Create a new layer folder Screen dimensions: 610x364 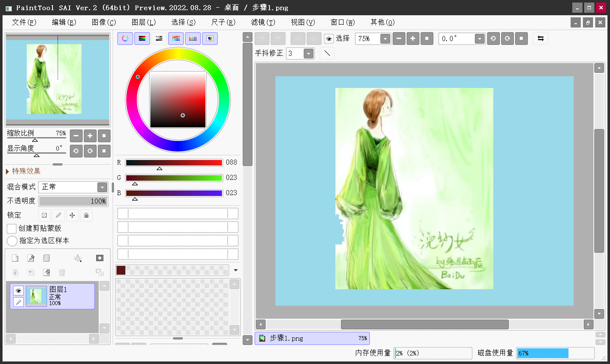coord(47,258)
